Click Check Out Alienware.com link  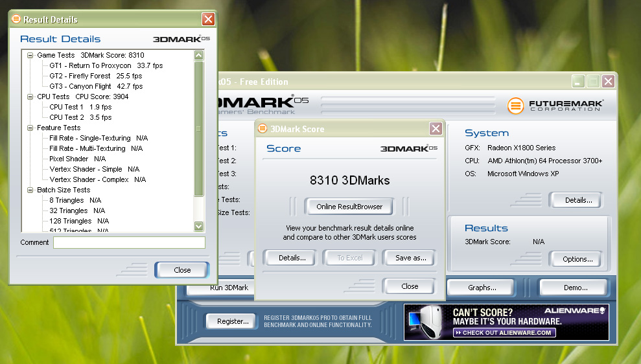(504, 332)
